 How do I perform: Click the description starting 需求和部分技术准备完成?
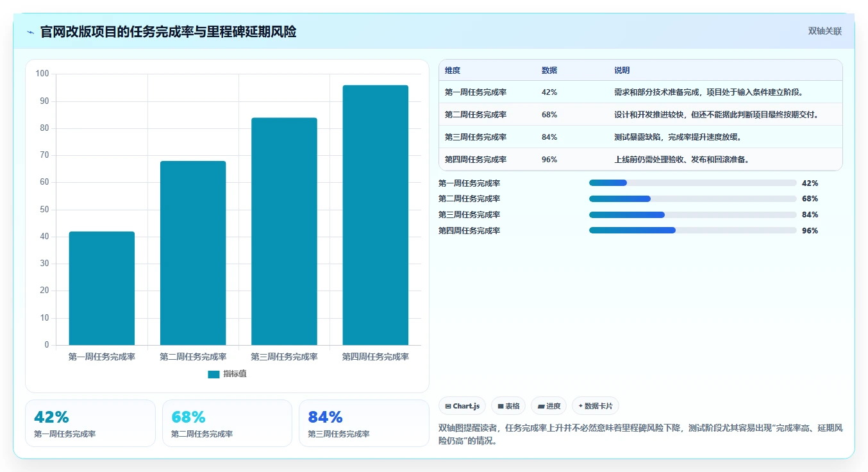click(x=709, y=92)
